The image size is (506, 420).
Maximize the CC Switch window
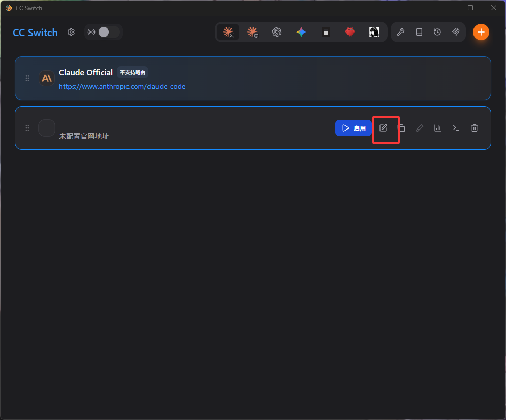tap(470, 8)
